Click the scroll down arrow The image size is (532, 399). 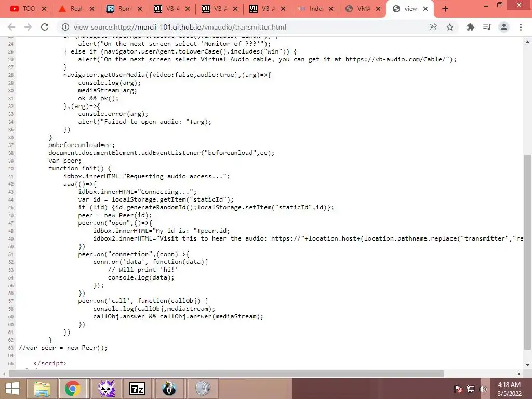(527, 365)
